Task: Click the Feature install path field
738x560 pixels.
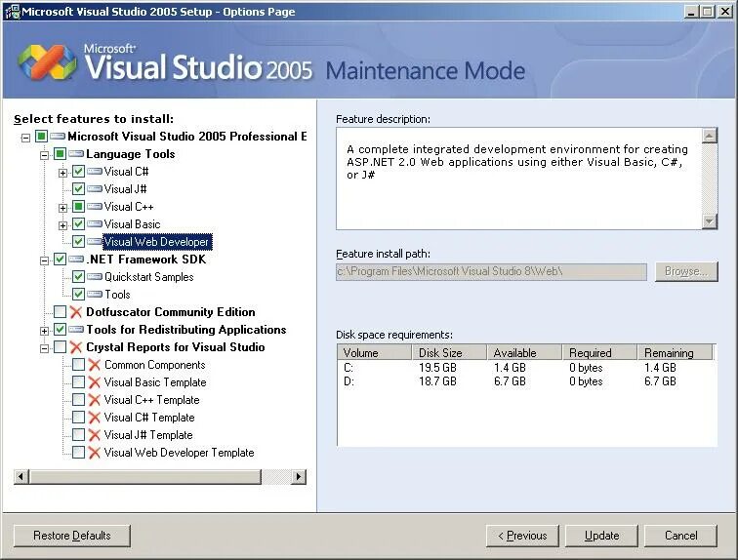Action: coord(491,271)
